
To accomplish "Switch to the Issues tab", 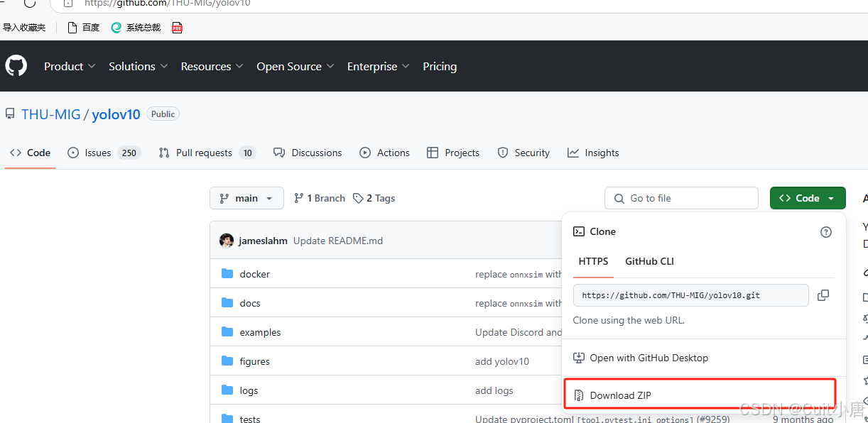I will (104, 153).
